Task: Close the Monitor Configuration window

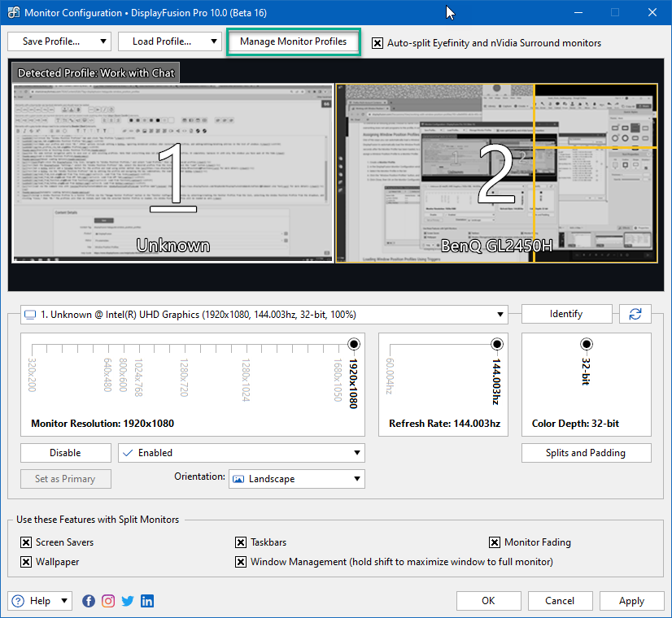Action: pyautogui.click(x=652, y=12)
